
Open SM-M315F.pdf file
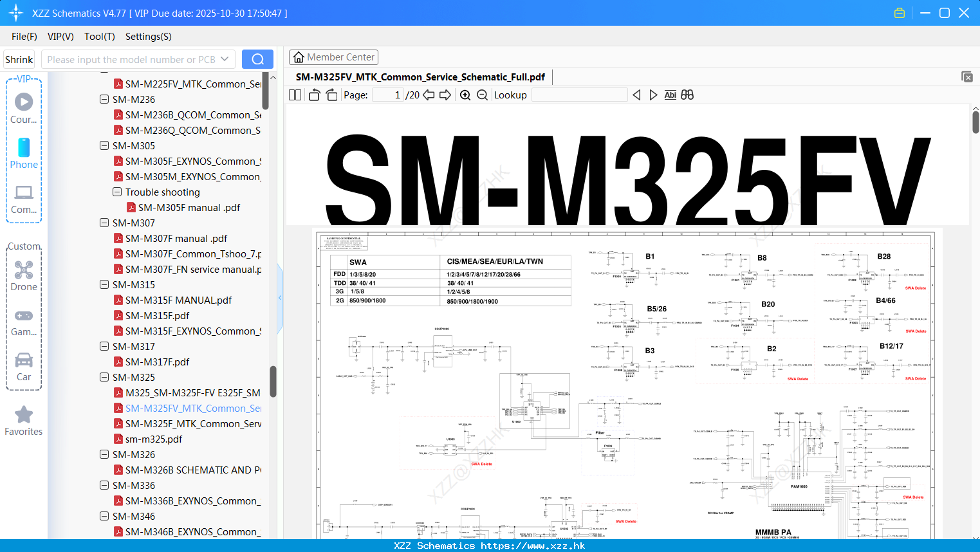(x=157, y=315)
